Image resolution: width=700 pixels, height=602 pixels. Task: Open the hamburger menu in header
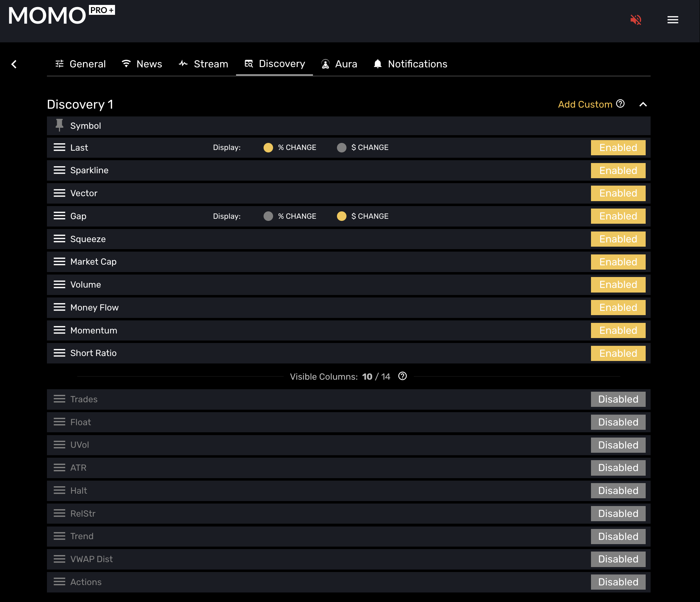coord(673,20)
